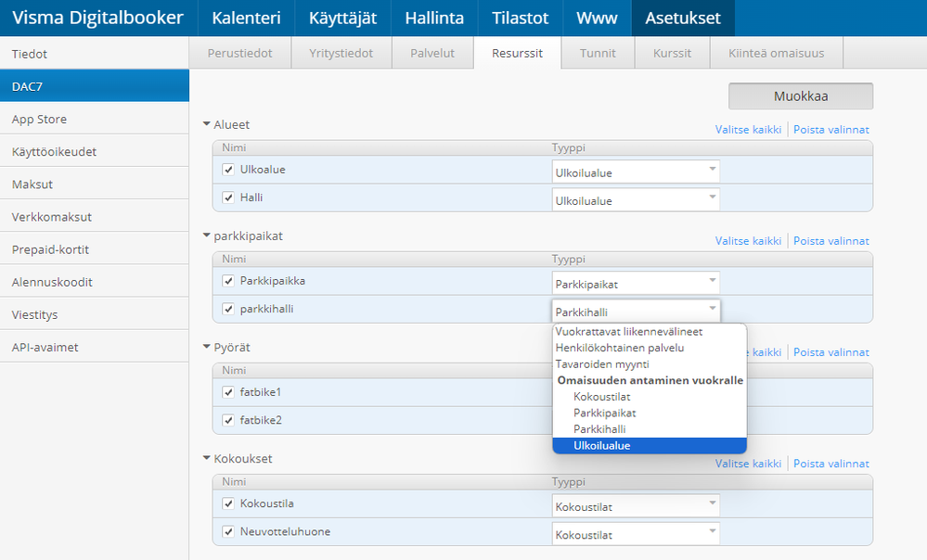Switch to the Palvelut tab

(432, 53)
